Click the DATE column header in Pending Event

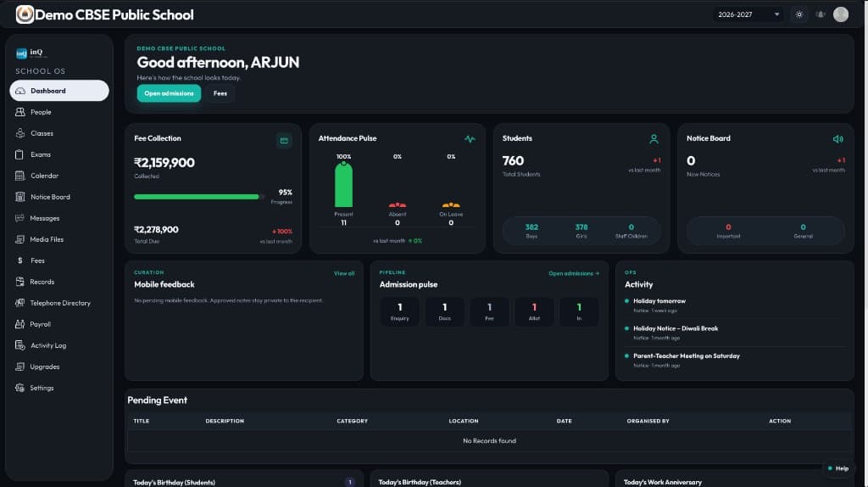click(564, 421)
